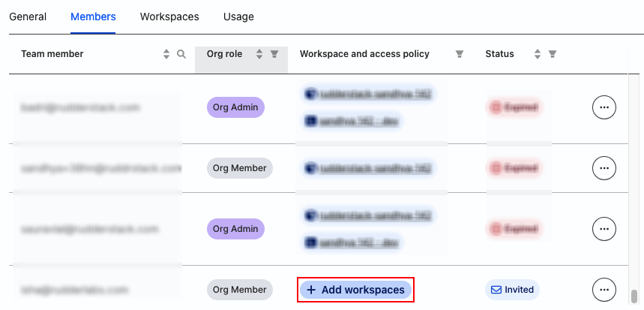Click the Org Member badge in second row
644x310 pixels.
[240, 168]
